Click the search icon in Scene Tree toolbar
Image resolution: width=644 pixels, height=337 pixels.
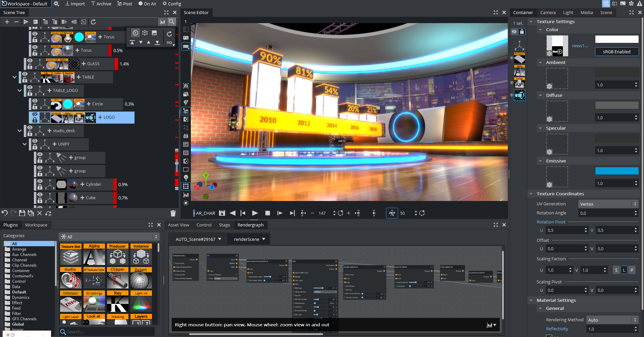[172, 22]
